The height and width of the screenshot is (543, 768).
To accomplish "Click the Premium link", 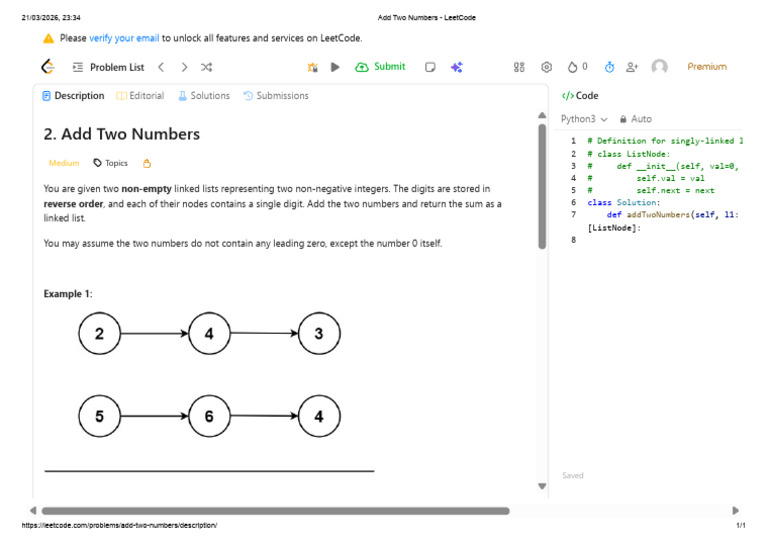I will coord(707,67).
